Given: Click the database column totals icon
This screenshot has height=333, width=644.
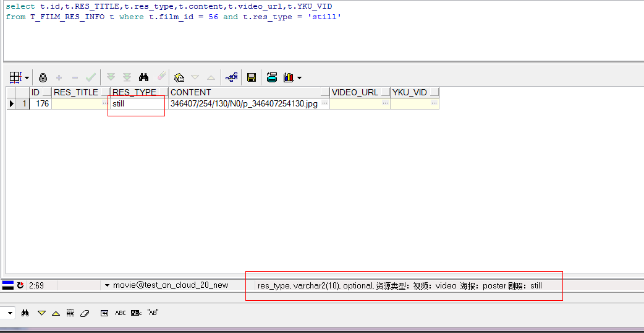Looking at the screenshot, I should 272,77.
